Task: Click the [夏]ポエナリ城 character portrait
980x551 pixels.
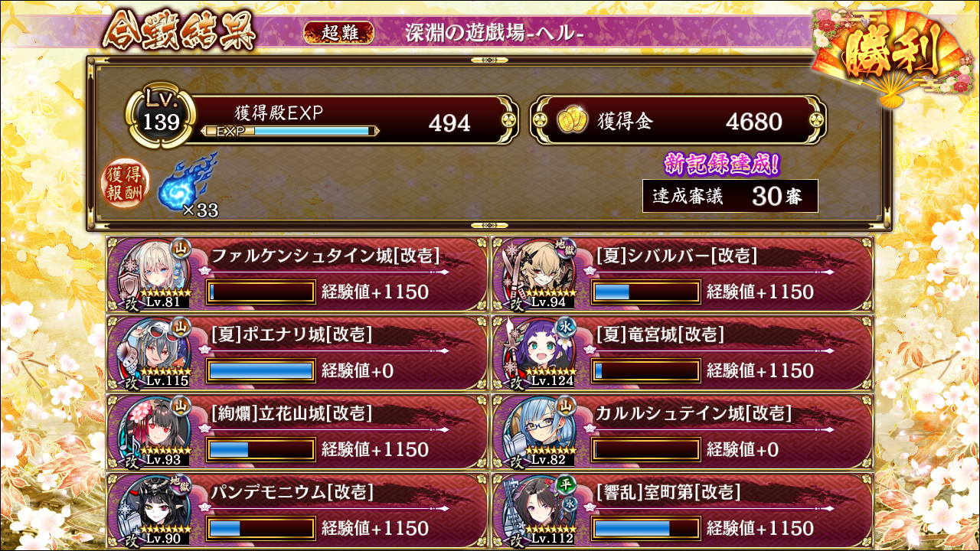Action: [155, 351]
